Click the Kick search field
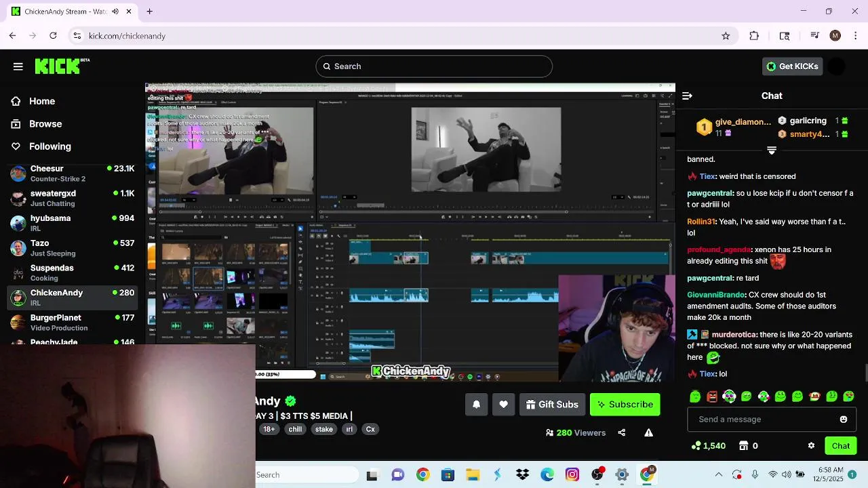The image size is (868, 488). [x=434, y=66]
